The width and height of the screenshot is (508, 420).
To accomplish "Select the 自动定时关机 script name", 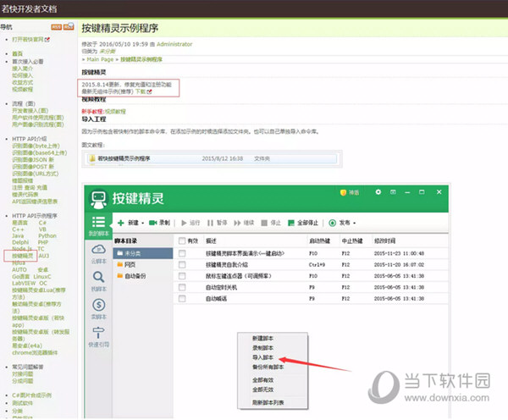I will (x=221, y=287).
